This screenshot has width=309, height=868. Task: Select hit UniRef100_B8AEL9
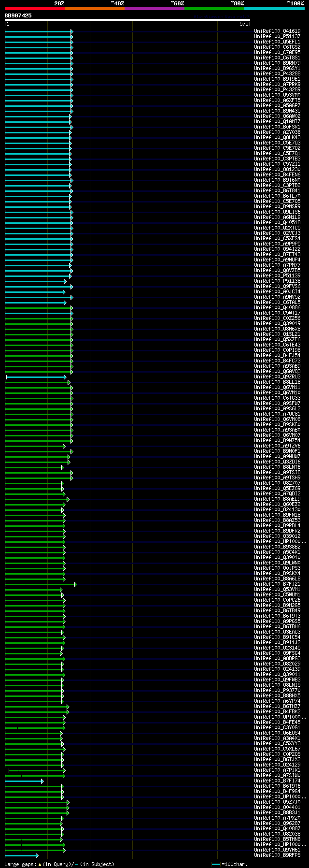(277, 499)
